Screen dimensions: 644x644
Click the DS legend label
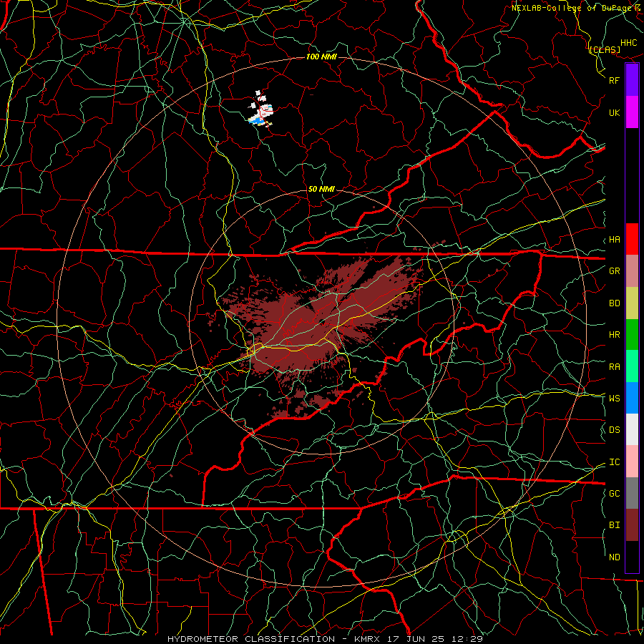point(615,430)
